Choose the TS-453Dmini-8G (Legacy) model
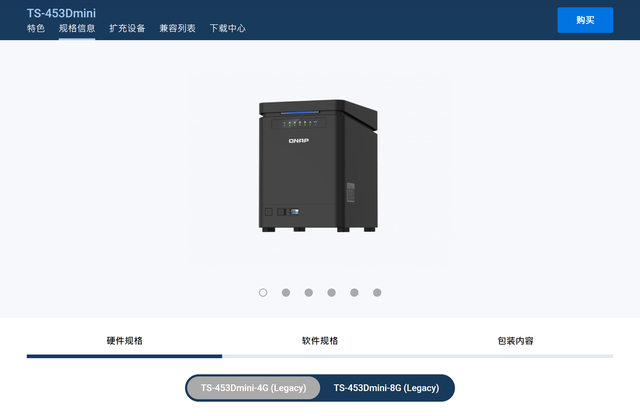 (x=386, y=388)
